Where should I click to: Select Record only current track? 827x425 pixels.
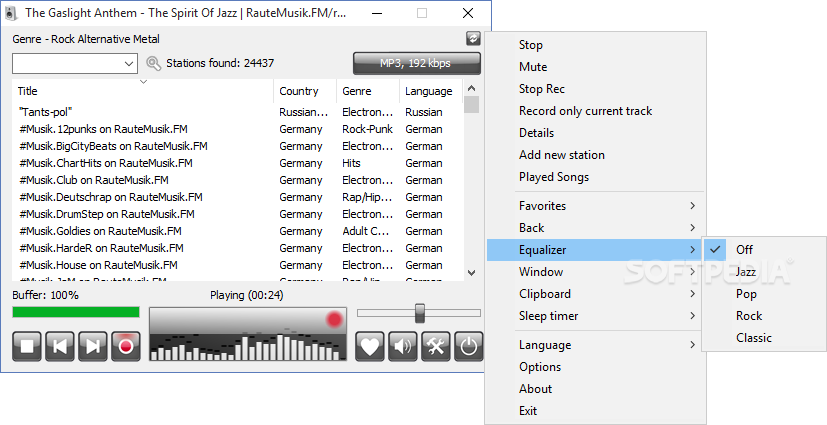595,111
